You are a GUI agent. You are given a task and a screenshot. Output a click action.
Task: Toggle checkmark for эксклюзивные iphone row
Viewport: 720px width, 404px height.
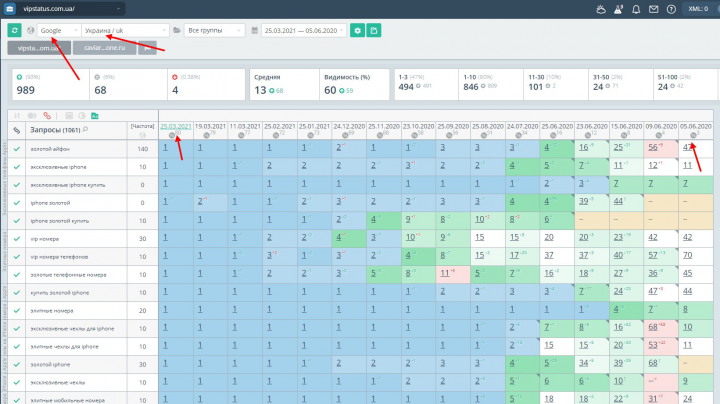point(17,167)
